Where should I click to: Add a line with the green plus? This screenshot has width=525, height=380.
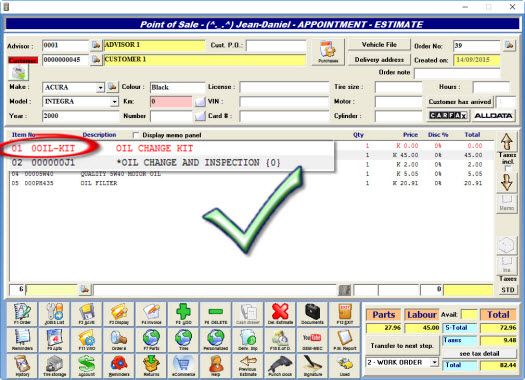coord(183,314)
